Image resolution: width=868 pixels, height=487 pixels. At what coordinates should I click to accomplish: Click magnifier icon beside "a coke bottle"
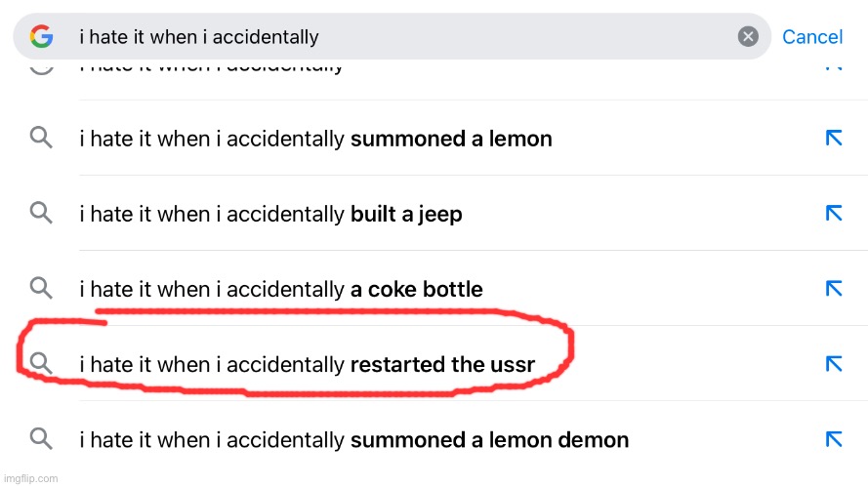(41, 288)
